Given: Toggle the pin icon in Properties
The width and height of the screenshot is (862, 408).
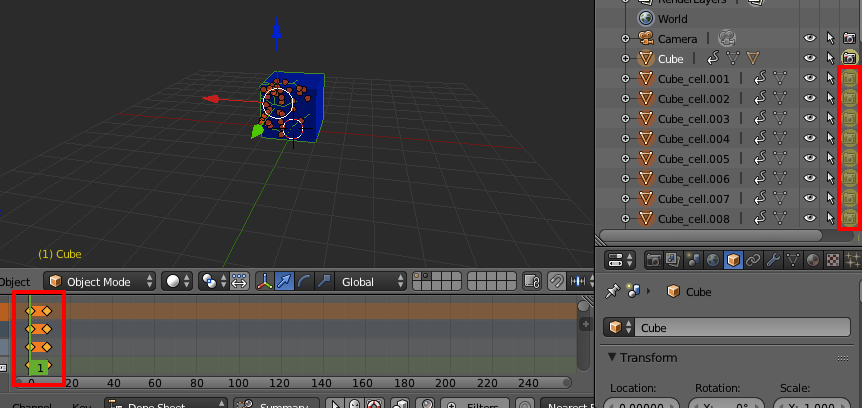Looking at the screenshot, I should click(x=612, y=291).
